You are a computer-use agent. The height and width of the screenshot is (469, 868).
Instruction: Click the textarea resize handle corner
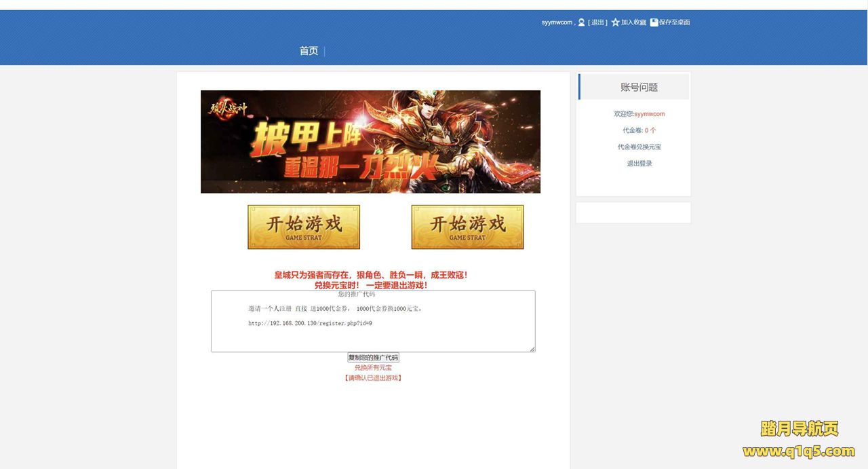click(532, 350)
